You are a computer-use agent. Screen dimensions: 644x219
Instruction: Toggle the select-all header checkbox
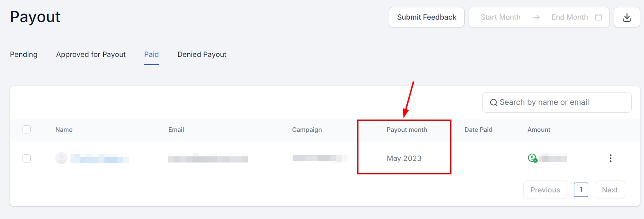[x=27, y=130]
